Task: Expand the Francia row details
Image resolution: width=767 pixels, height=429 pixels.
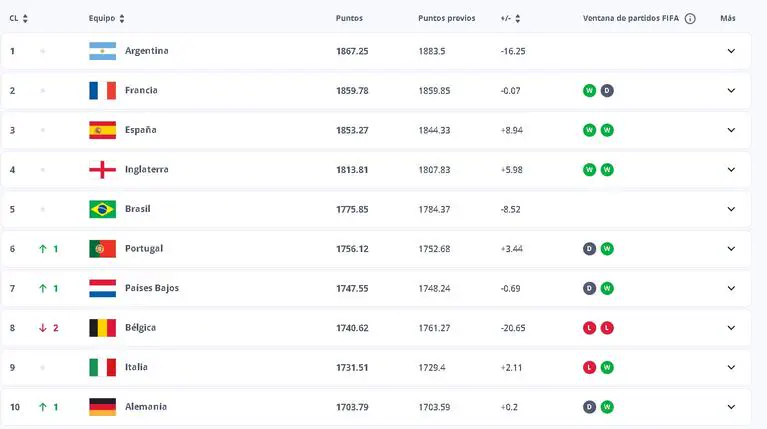Action: [x=731, y=90]
